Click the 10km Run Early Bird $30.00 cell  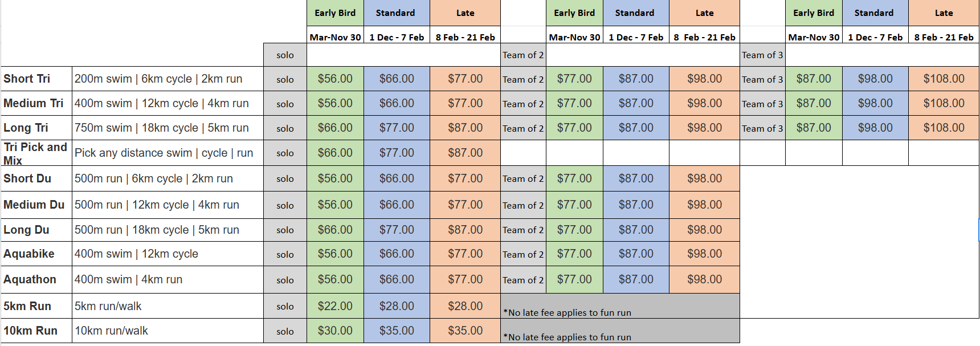coord(335,331)
